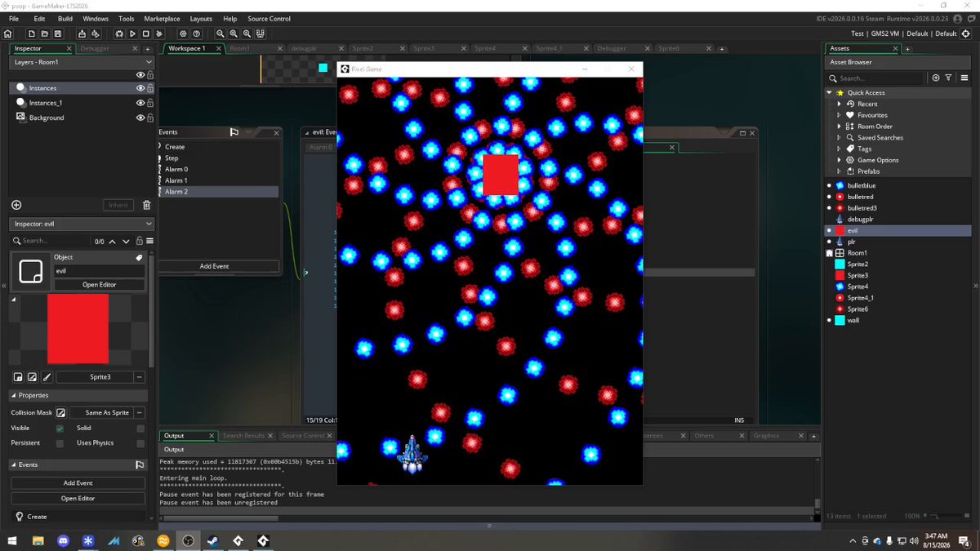Click the red Sprite3 preview swatch
This screenshot has height=551, width=980.
point(78,328)
